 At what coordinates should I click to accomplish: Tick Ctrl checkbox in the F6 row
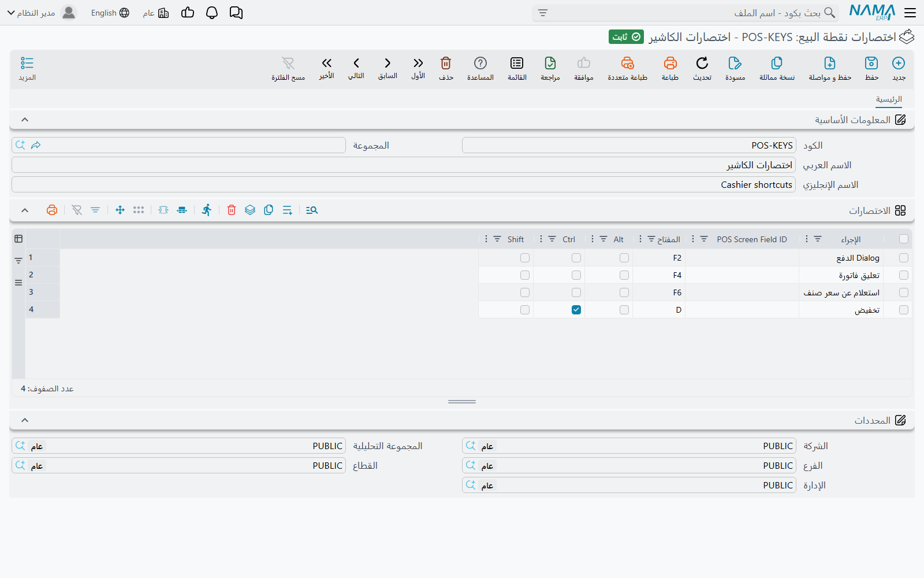(x=576, y=292)
